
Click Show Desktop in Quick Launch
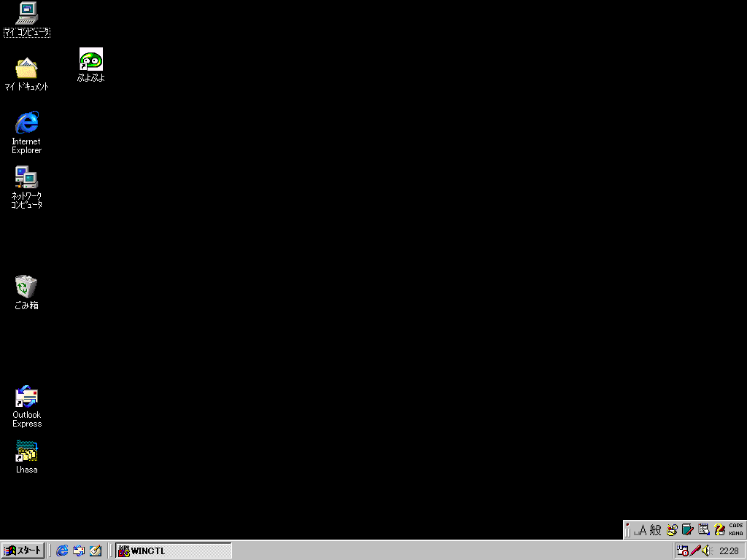coord(96,551)
